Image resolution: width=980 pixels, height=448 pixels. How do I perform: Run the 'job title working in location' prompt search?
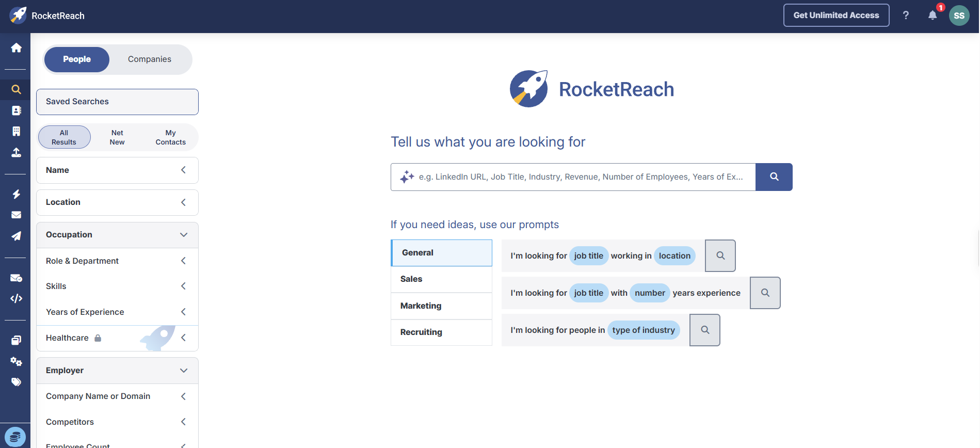click(x=720, y=256)
